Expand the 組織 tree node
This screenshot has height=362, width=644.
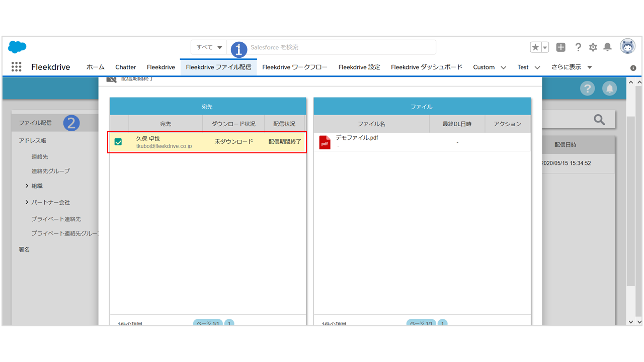[27, 186]
